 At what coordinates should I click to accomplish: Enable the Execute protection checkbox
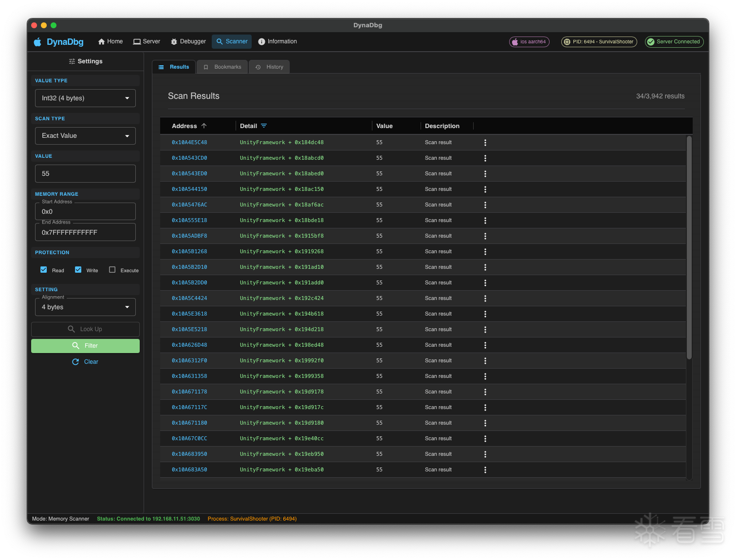(x=112, y=270)
